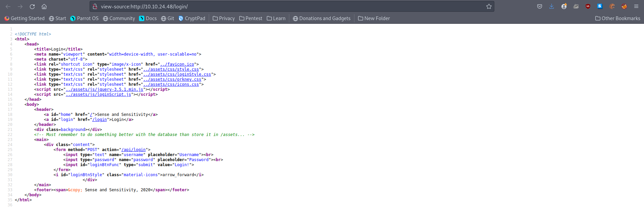Open the CryptPad bookmark
644x208 pixels.
point(192,18)
